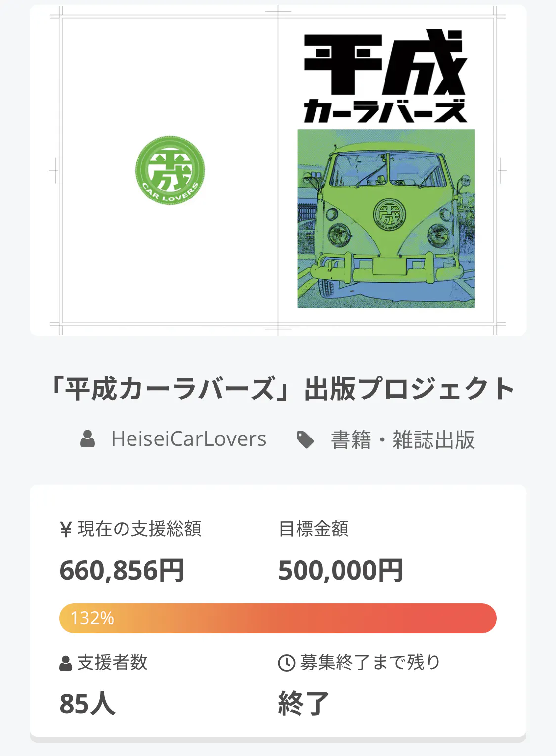Screen dimensions: 556x756
Task: Click the person icon beside HeiseiCarLovers
Action: 87,439
